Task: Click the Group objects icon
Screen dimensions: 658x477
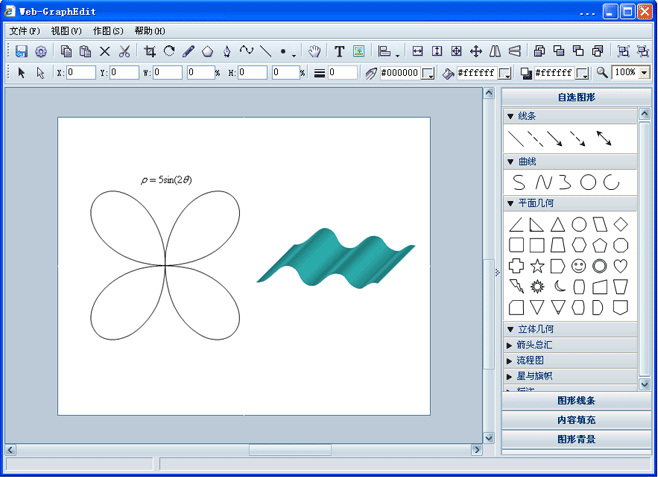Action: coord(623,51)
